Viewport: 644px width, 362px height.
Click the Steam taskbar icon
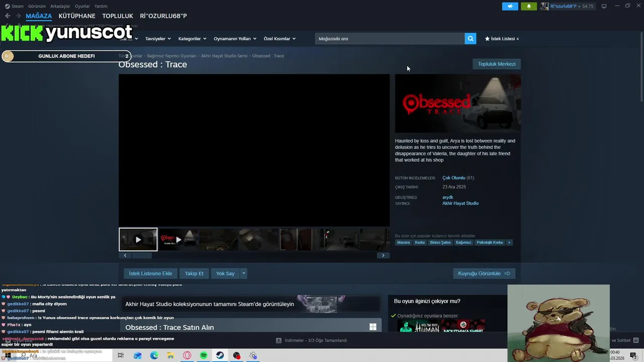click(x=220, y=355)
